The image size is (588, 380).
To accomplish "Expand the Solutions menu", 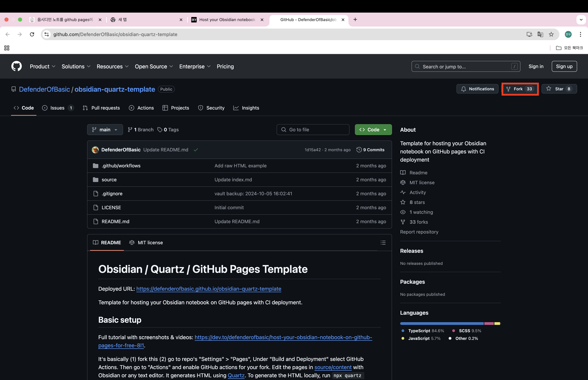I will point(76,66).
